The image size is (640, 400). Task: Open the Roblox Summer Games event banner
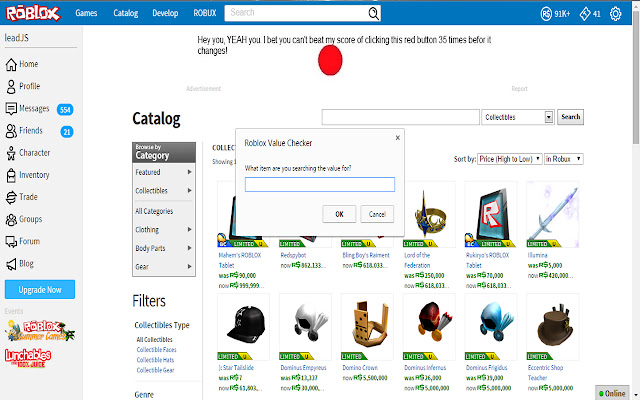(x=40, y=331)
